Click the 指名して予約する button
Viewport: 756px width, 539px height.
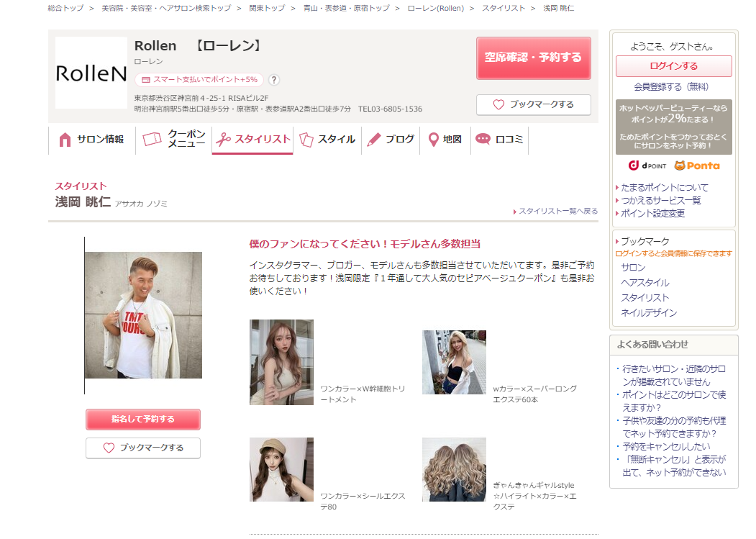point(142,420)
